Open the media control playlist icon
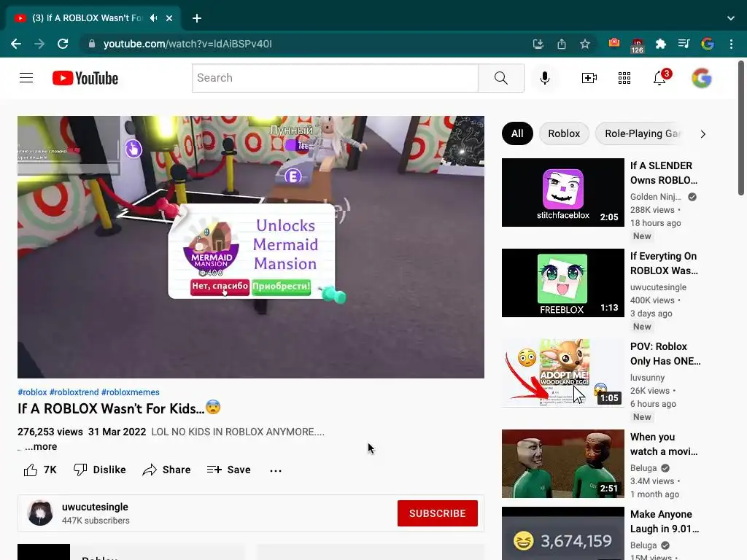 [684, 44]
